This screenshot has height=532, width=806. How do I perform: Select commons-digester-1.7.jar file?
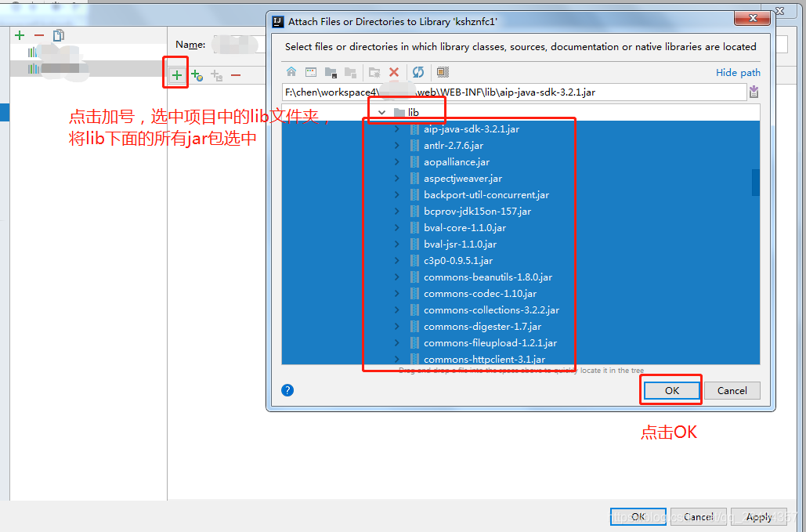click(483, 327)
